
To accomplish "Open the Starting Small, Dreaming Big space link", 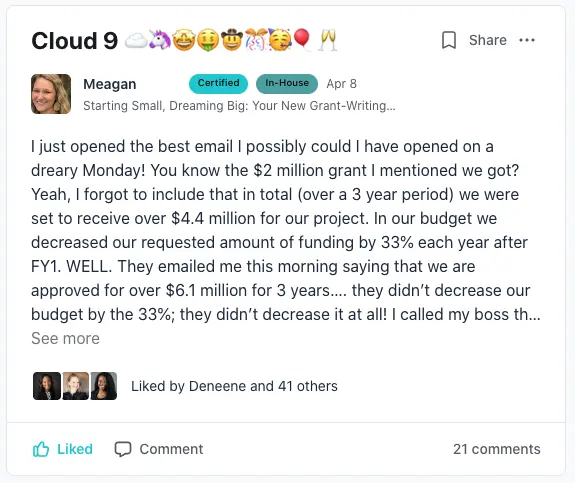I will 239,106.
